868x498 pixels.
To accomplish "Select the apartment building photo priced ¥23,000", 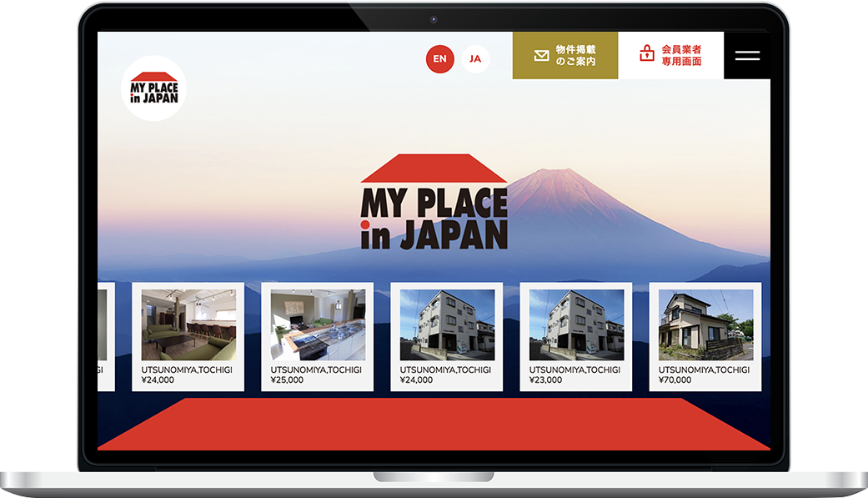I will 576,324.
